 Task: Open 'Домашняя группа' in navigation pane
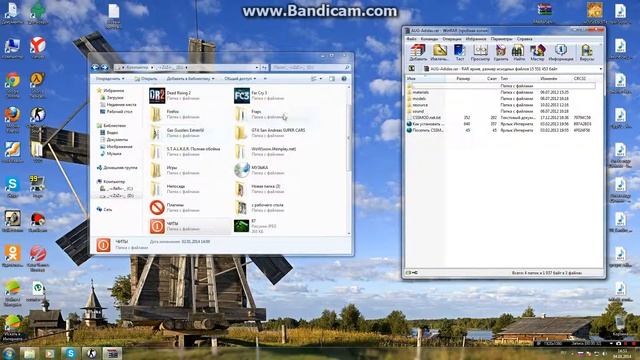pos(117,168)
